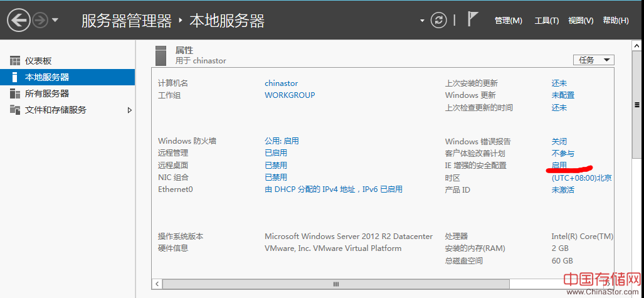
Task: Click the 属性 panel heading
Action: tap(184, 50)
